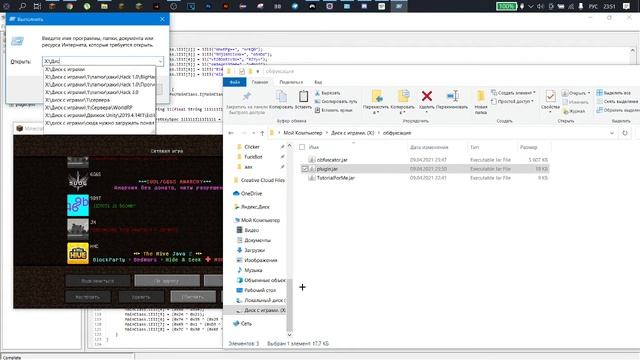Open the Create item (Создать элемент) dropdown
Screen dimensions: 640x360
[513, 93]
